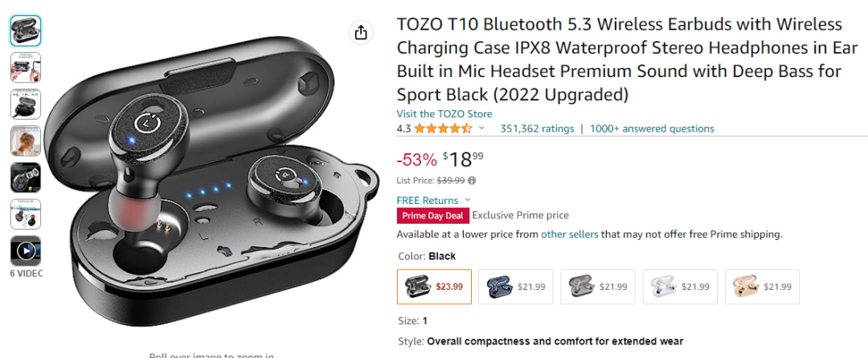868x358 pixels.
Task: Click the star rating icons
Action: [x=443, y=128]
